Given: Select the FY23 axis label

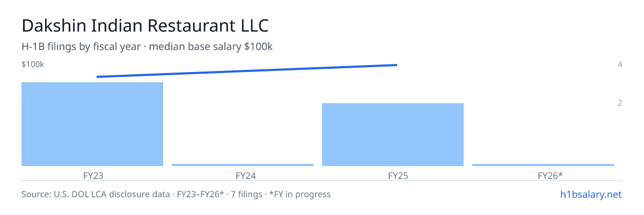Looking at the screenshot, I should (92, 175).
